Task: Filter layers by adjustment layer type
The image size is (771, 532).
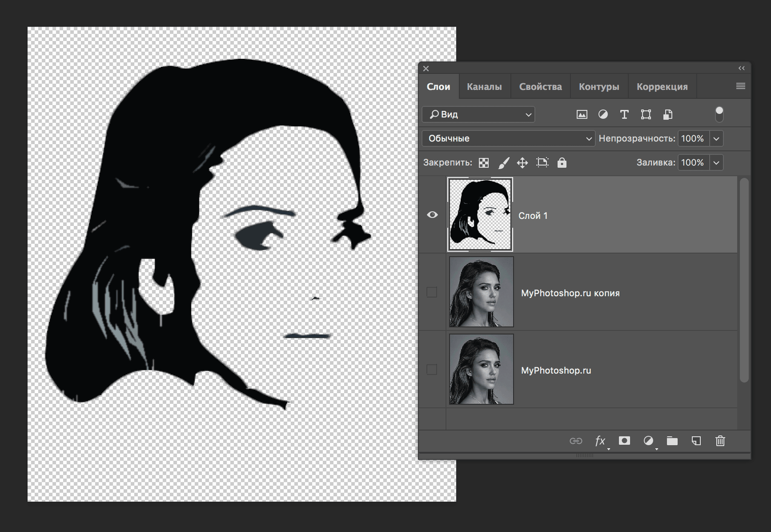Action: click(x=603, y=115)
